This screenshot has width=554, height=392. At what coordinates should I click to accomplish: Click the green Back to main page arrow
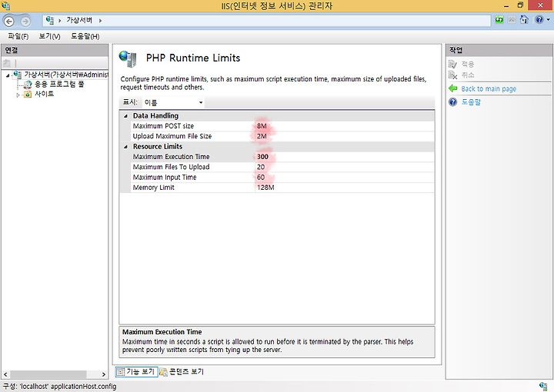(x=453, y=88)
